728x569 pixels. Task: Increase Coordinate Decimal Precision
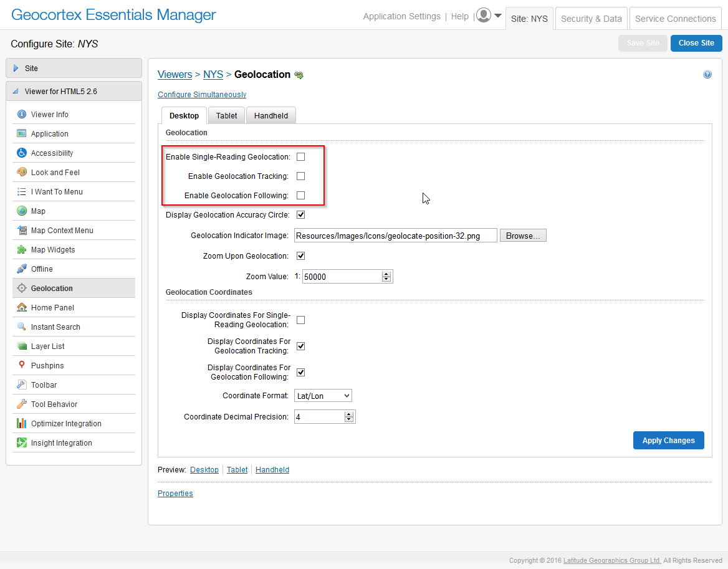click(x=349, y=414)
